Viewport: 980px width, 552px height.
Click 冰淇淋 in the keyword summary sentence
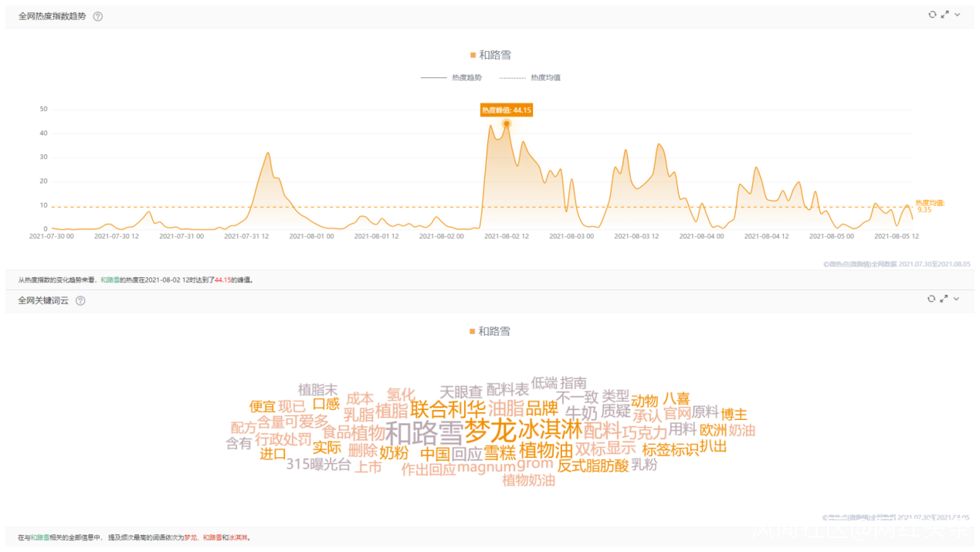coord(238,537)
